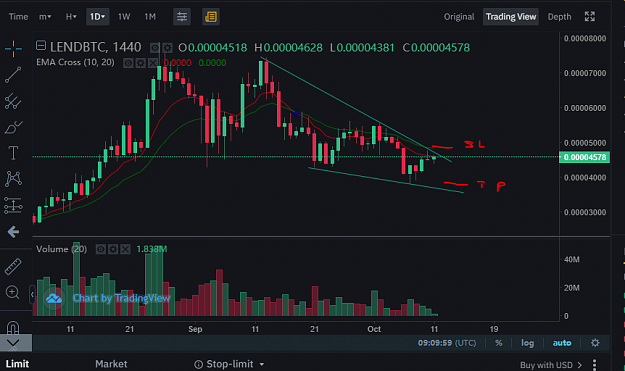Collapse the LENDBTC legend box

(41, 46)
